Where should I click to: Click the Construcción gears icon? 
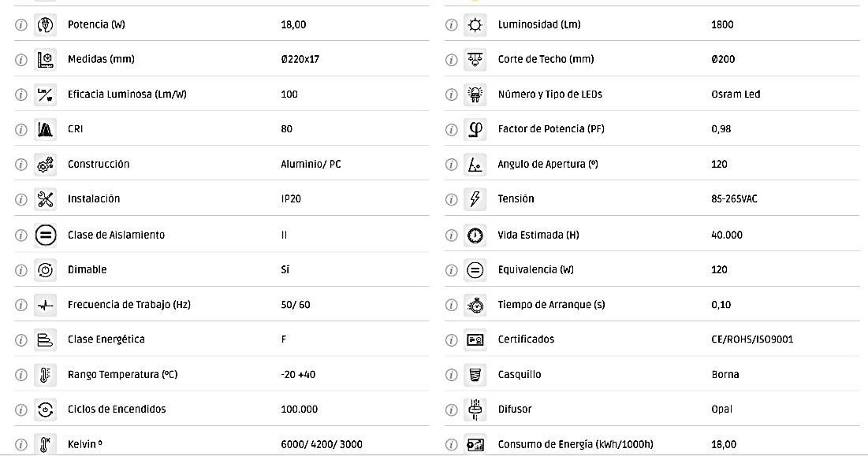[x=46, y=165]
